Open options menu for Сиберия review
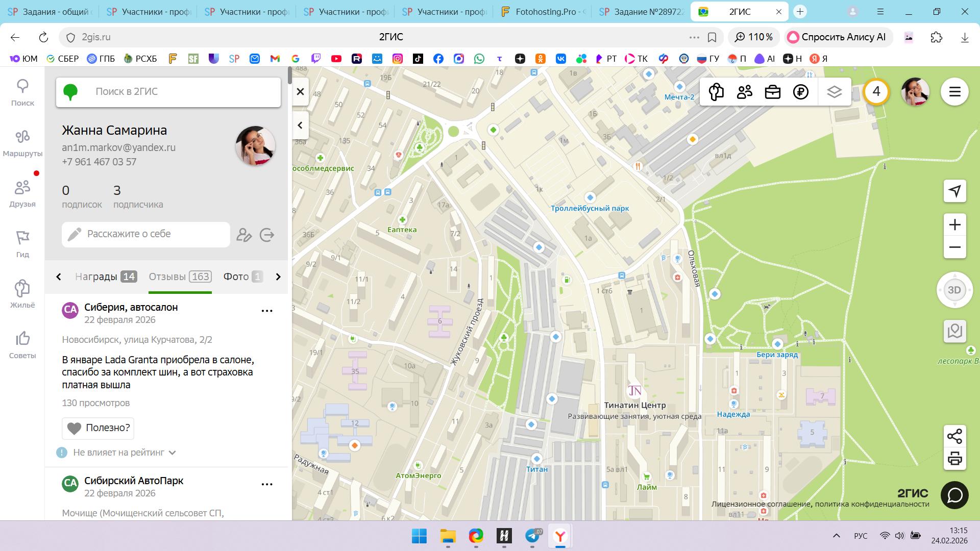This screenshot has height=551, width=980. pyautogui.click(x=267, y=311)
